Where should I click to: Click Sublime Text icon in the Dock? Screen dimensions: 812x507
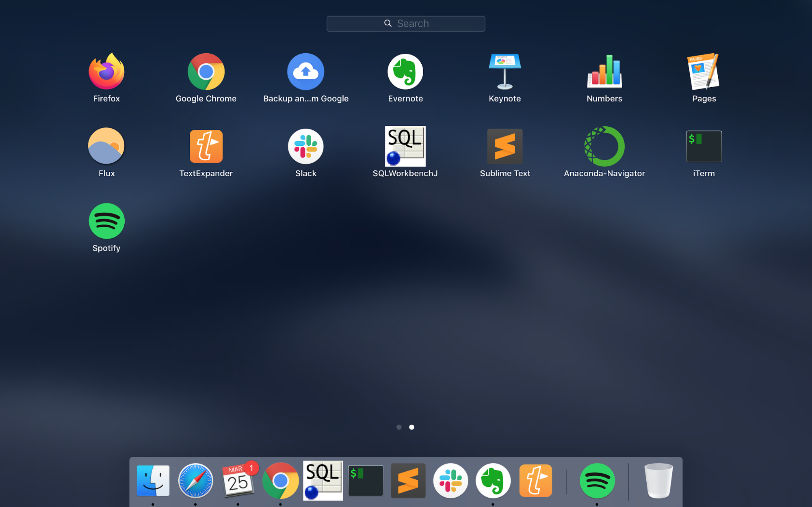pos(408,481)
